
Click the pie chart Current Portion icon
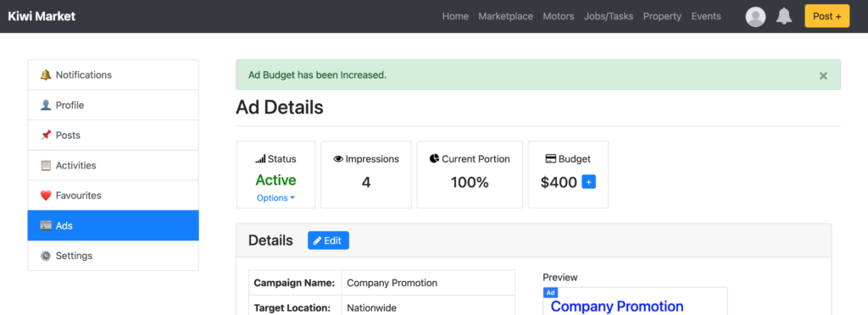coord(434,158)
